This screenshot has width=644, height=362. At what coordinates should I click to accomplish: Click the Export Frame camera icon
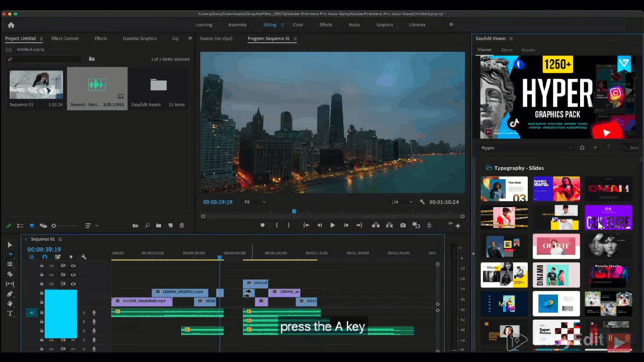(403, 225)
